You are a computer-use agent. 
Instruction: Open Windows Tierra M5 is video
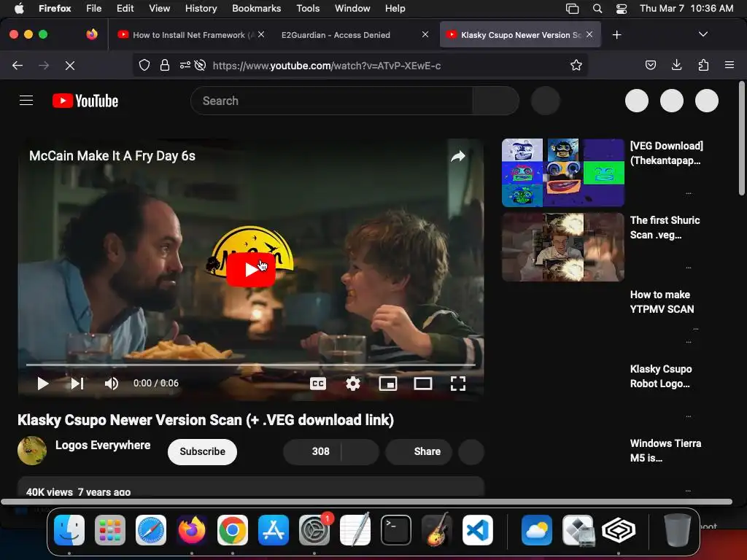tap(665, 451)
